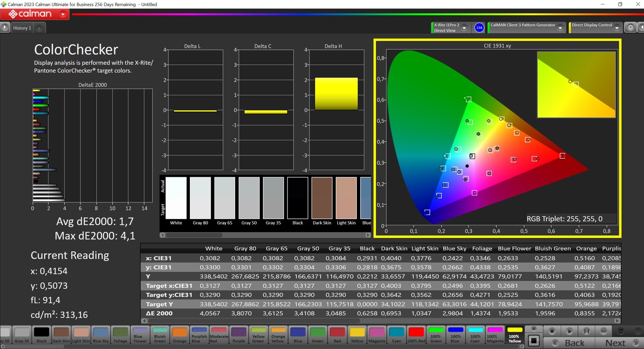Click the Delta H chart yellow bar

click(336, 94)
